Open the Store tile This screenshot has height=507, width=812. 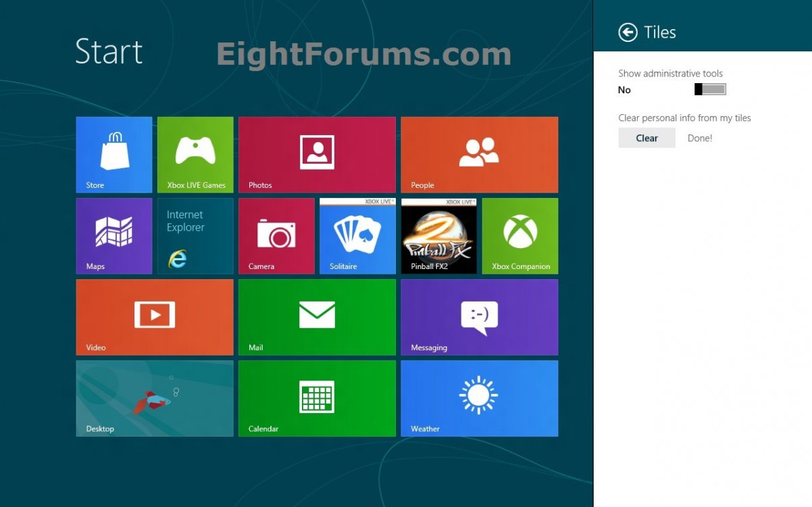pos(114,155)
